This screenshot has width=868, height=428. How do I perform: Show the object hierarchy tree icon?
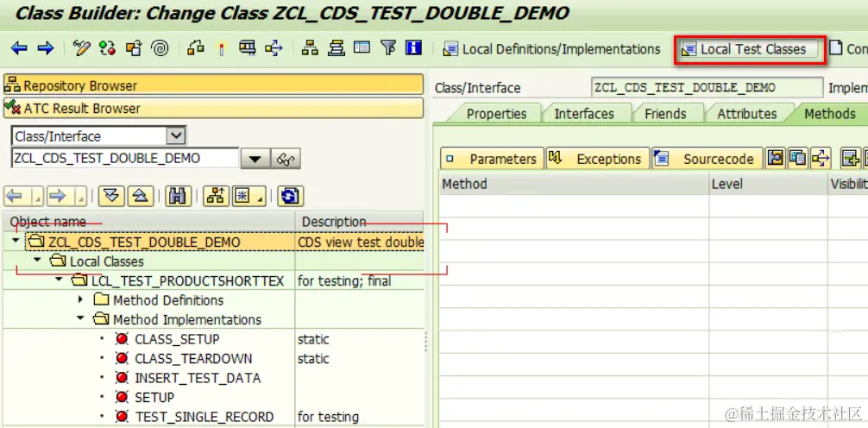(x=310, y=48)
